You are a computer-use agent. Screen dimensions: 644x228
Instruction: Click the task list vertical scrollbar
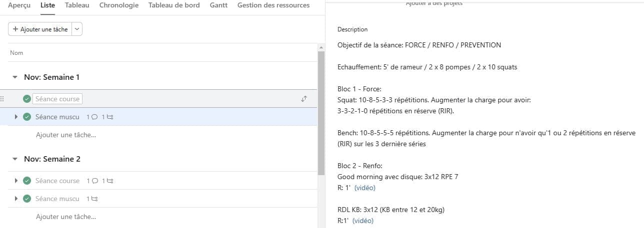coord(321,110)
